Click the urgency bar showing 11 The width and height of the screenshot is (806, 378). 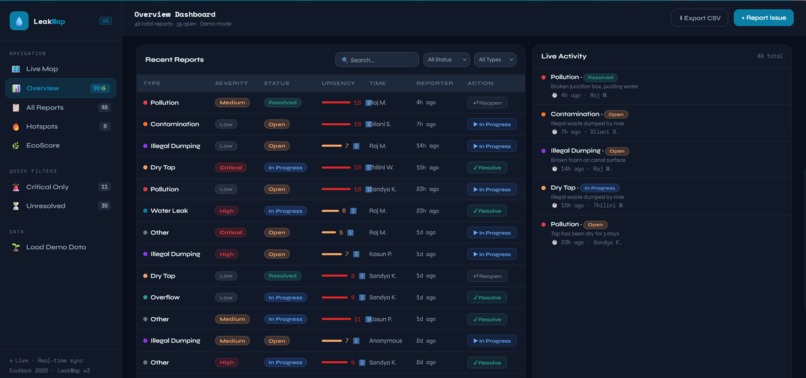click(x=336, y=319)
